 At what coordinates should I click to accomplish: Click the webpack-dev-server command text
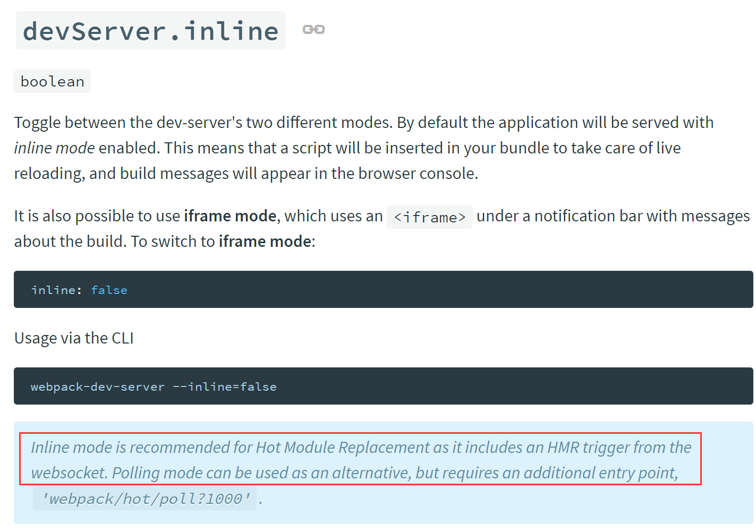98,387
